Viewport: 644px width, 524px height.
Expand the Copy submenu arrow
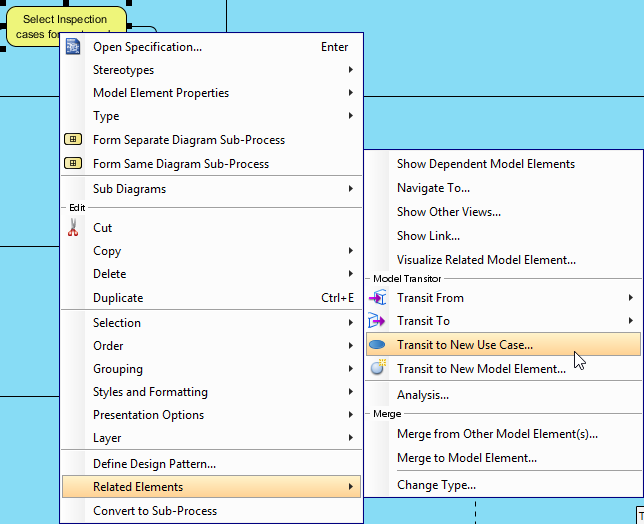(351, 251)
